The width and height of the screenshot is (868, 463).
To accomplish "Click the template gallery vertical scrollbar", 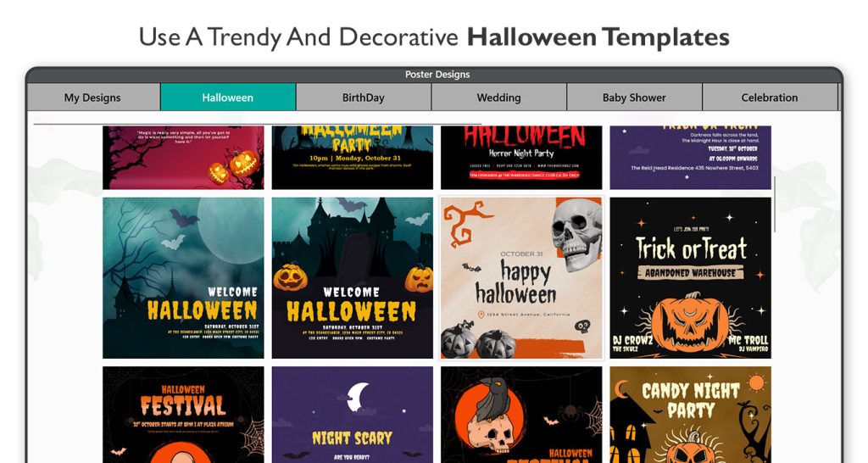I will pyautogui.click(x=775, y=204).
